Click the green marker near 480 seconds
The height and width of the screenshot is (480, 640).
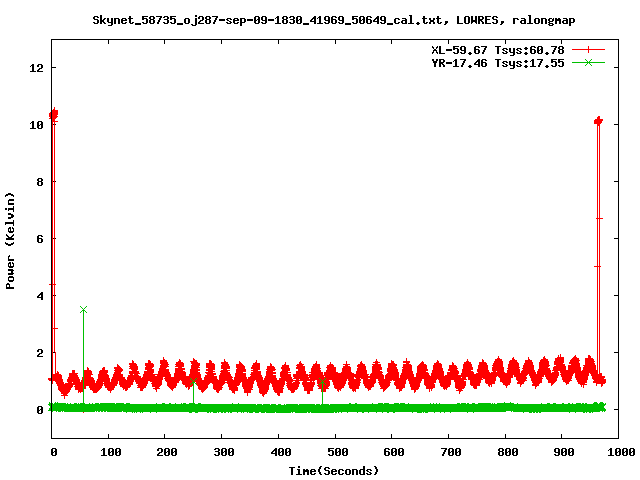coord(322,382)
